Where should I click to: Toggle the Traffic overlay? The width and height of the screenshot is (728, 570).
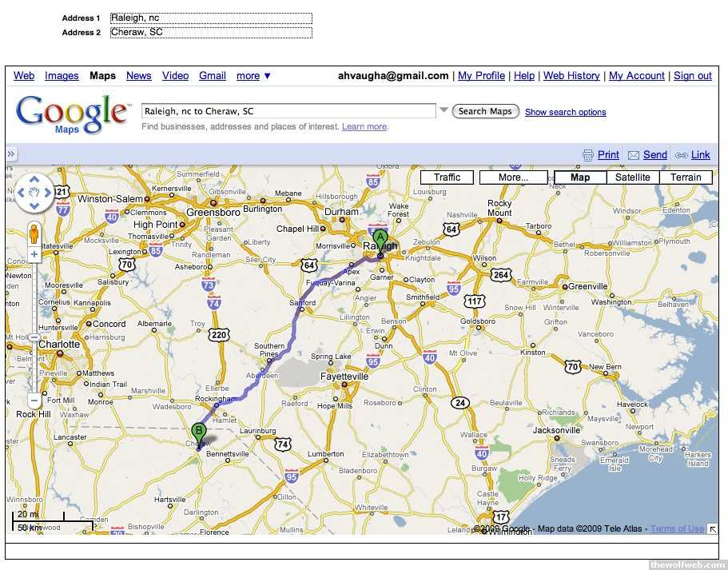(x=447, y=177)
